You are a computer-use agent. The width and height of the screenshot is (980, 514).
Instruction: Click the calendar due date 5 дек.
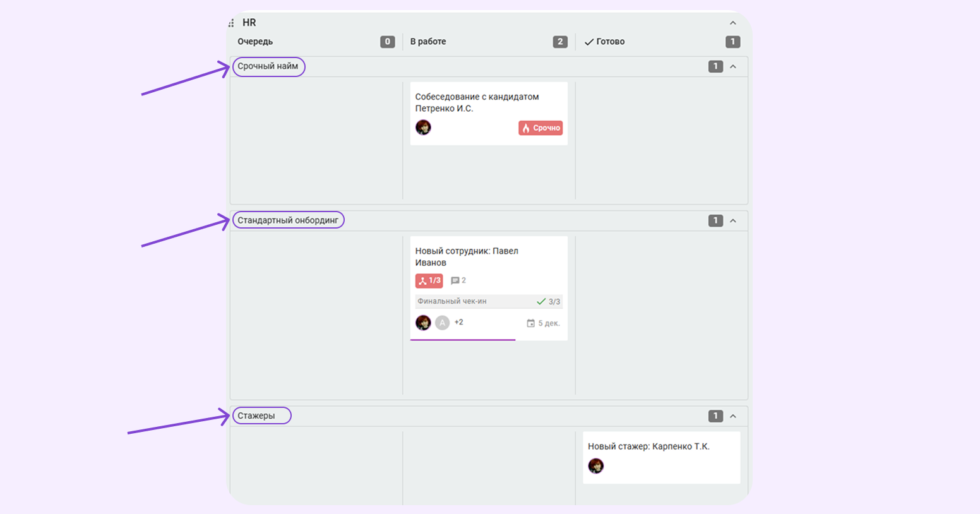click(543, 323)
